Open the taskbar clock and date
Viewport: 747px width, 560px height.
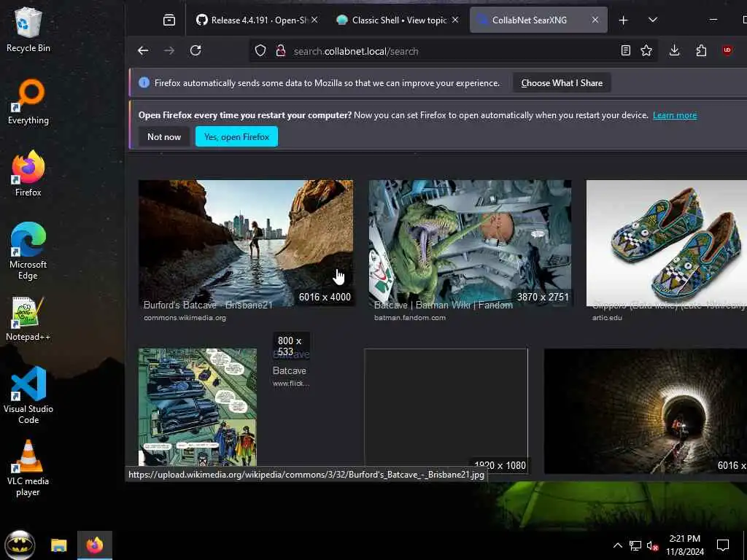coord(684,545)
